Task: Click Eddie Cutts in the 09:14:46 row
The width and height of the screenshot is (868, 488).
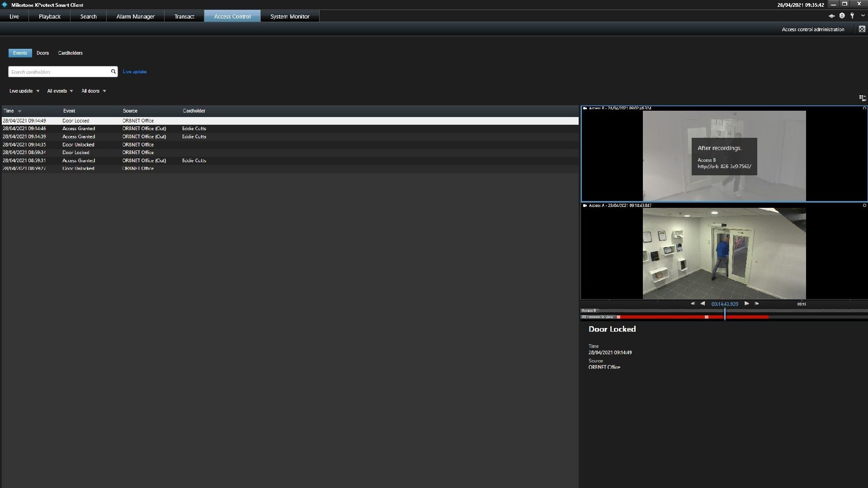Action: coord(194,129)
